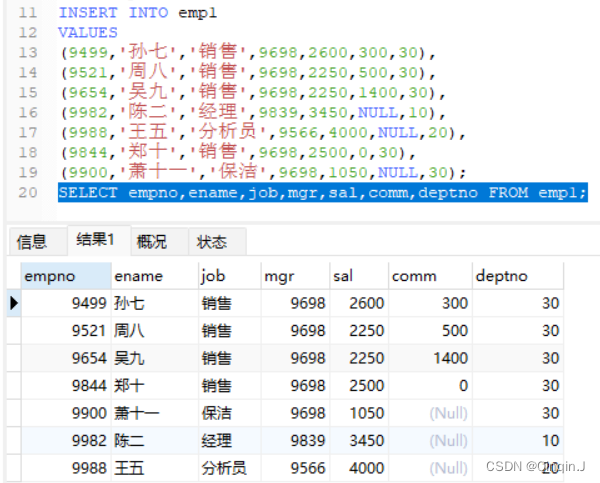Click deptno cell 10
This screenshot has height=483, width=600.
(518, 441)
